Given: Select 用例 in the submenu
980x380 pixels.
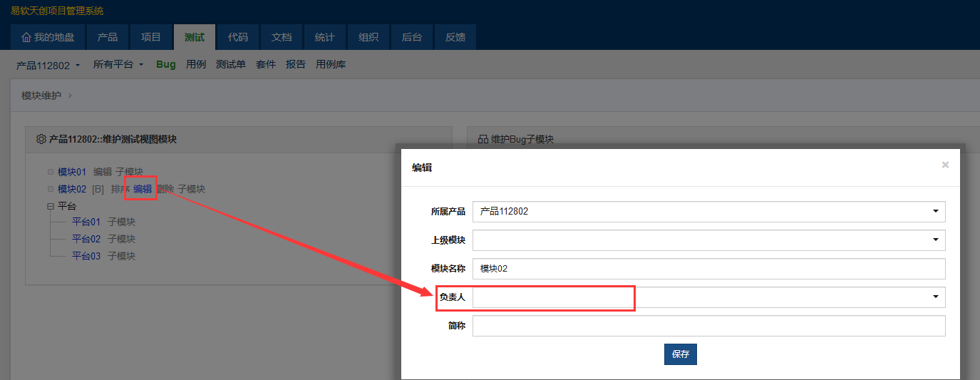Looking at the screenshot, I should tap(196, 64).
